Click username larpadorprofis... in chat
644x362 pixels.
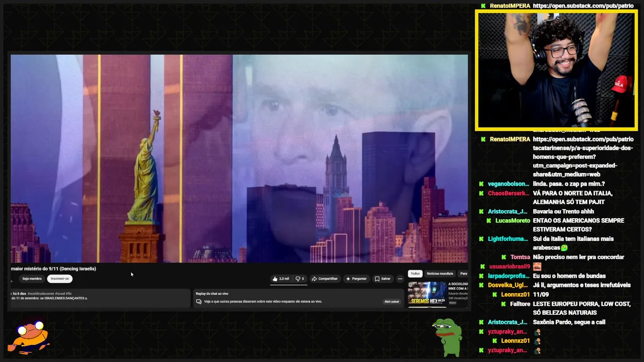(508, 276)
